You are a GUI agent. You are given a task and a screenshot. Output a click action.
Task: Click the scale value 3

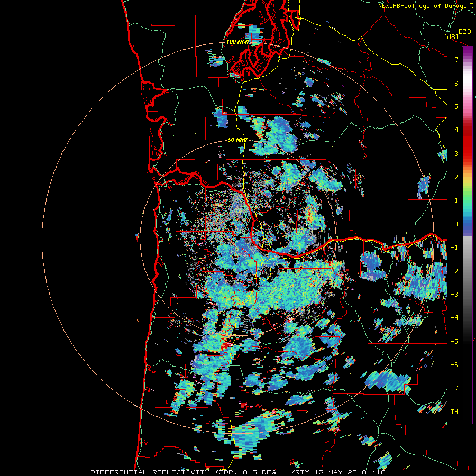pyautogui.click(x=456, y=153)
